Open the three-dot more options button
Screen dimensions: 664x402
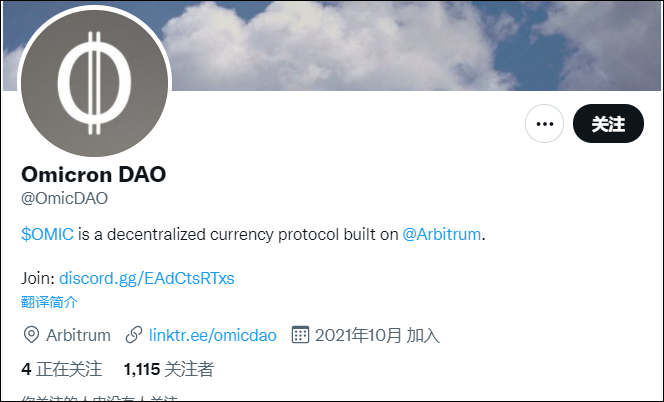click(x=544, y=123)
